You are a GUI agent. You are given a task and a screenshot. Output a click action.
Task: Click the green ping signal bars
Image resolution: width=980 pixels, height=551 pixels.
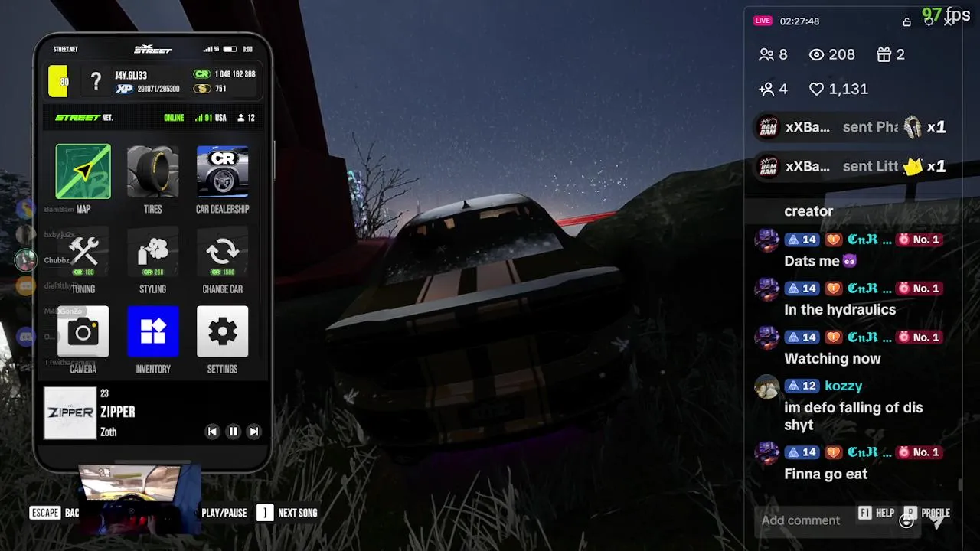click(x=199, y=118)
